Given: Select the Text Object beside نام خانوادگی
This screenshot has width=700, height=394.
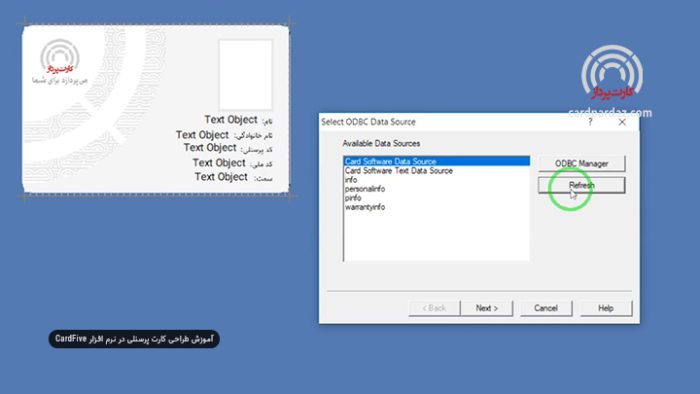Looking at the screenshot, I should click(x=202, y=135).
